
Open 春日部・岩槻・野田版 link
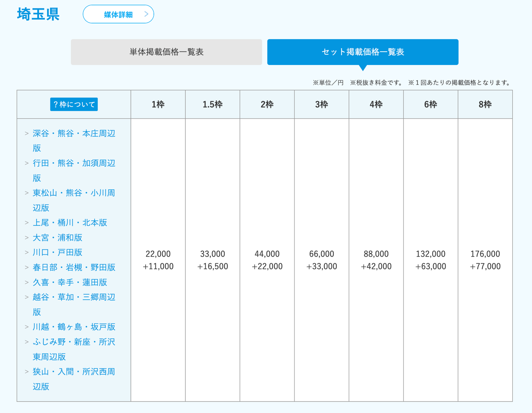(74, 267)
